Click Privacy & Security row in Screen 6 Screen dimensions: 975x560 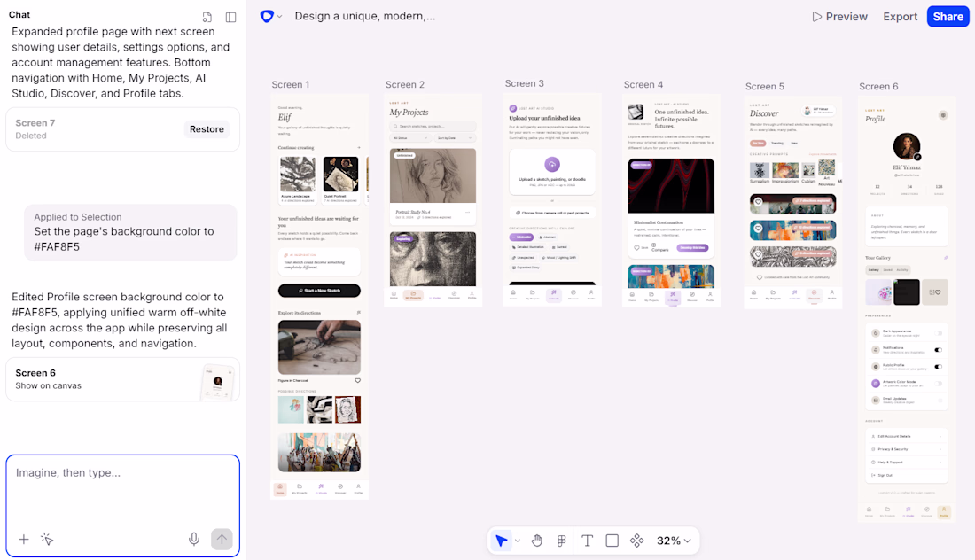click(x=907, y=449)
